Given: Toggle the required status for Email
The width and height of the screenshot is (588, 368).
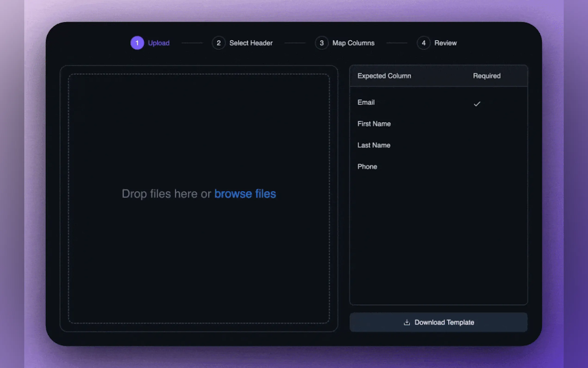Looking at the screenshot, I should (477, 103).
